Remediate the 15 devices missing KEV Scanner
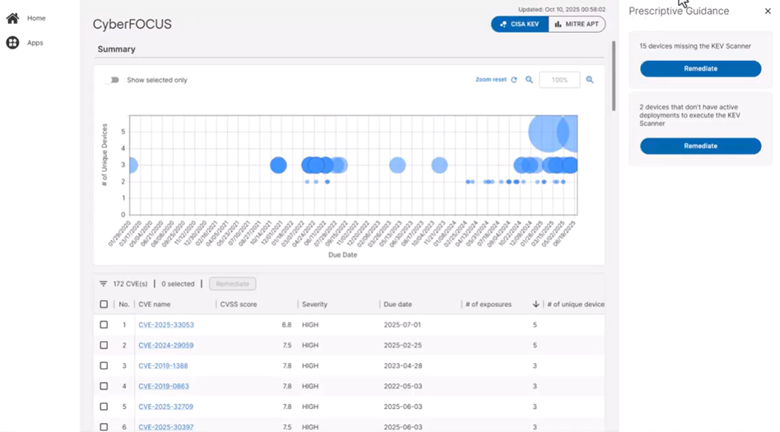 point(700,69)
